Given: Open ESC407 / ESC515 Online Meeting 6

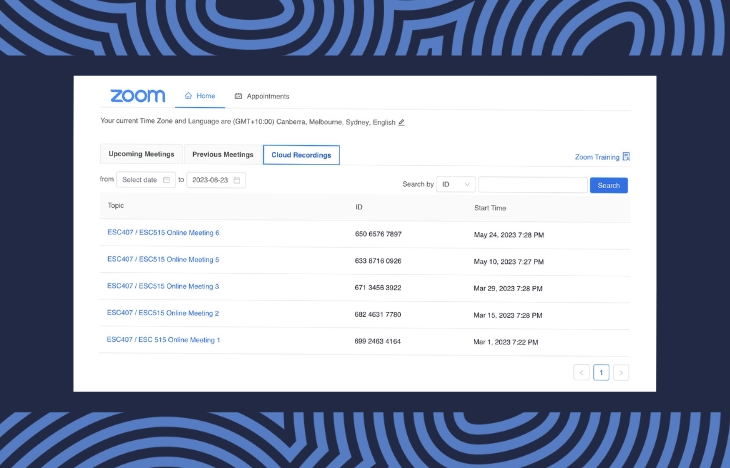Looking at the screenshot, I should coord(163,232).
